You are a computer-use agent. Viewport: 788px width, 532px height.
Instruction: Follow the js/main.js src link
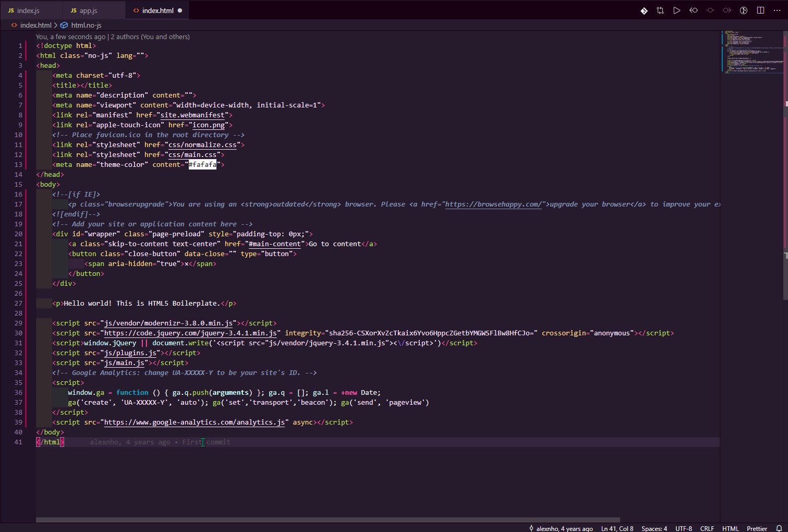point(124,362)
